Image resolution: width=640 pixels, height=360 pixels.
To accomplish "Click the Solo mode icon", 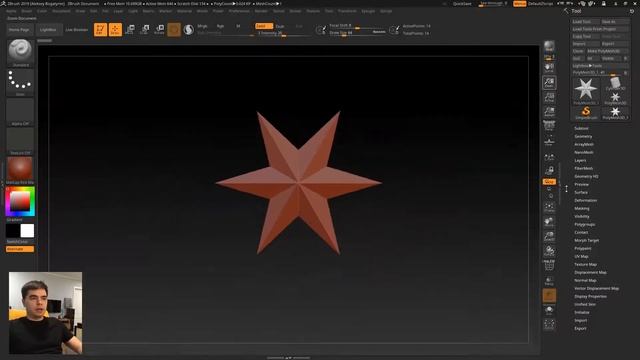I will click(549, 311).
